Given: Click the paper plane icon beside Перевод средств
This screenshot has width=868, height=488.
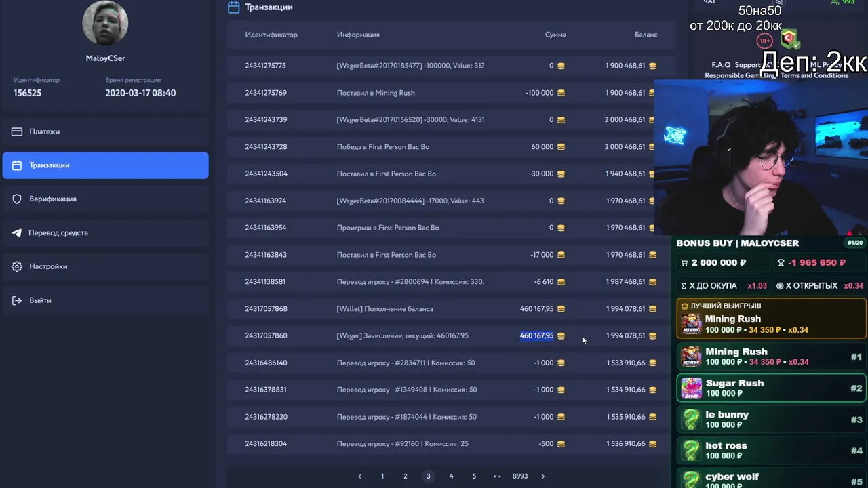Looking at the screenshot, I should coord(17,232).
